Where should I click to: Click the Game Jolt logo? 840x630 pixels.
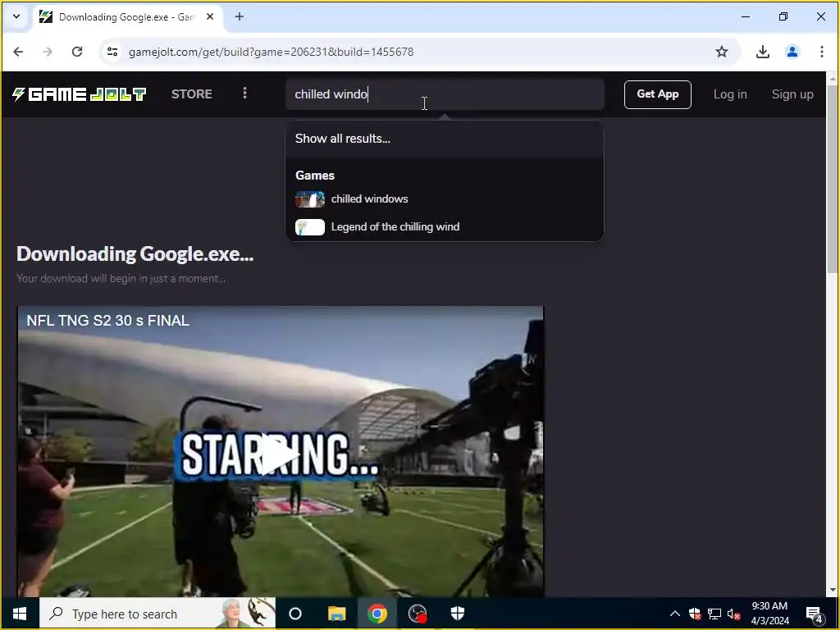click(x=80, y=94)
